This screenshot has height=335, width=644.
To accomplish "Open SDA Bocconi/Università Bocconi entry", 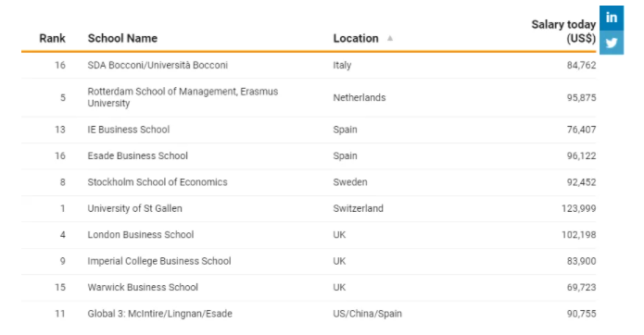I will 158,65.
